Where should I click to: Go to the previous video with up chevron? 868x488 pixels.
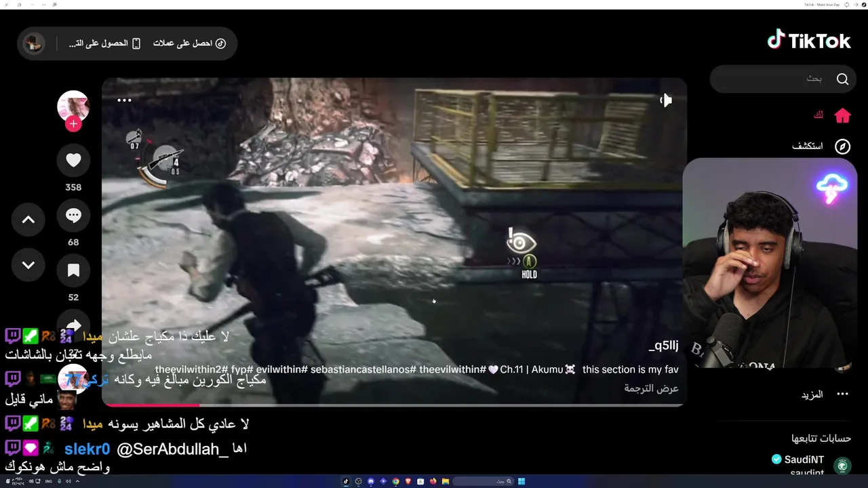click(x=28, y=220)
